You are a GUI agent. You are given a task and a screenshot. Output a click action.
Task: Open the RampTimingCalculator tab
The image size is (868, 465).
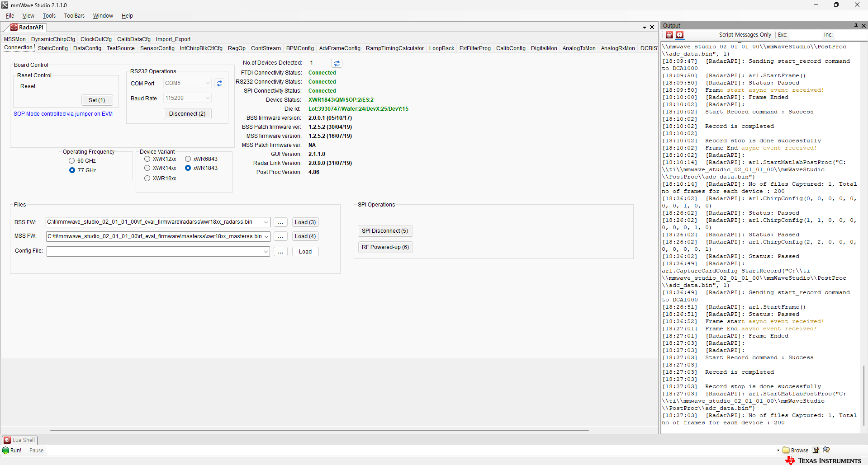click(x=395, y=48)
